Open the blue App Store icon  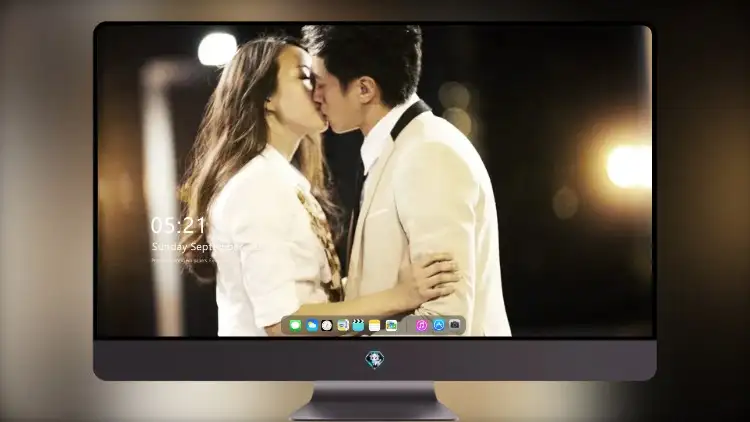pyautogui.click(x=439, y=325)
